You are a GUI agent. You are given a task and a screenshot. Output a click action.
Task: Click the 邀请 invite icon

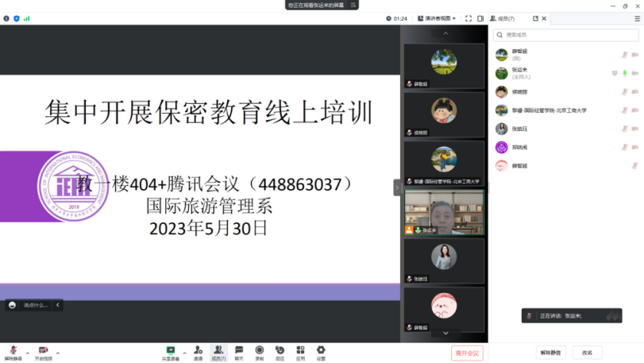[198, 350]
